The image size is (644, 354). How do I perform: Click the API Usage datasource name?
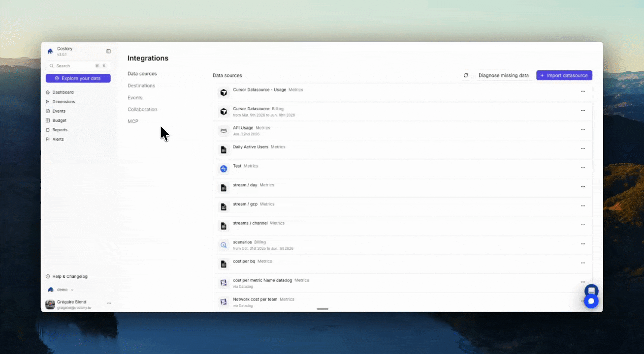[243, 128]
